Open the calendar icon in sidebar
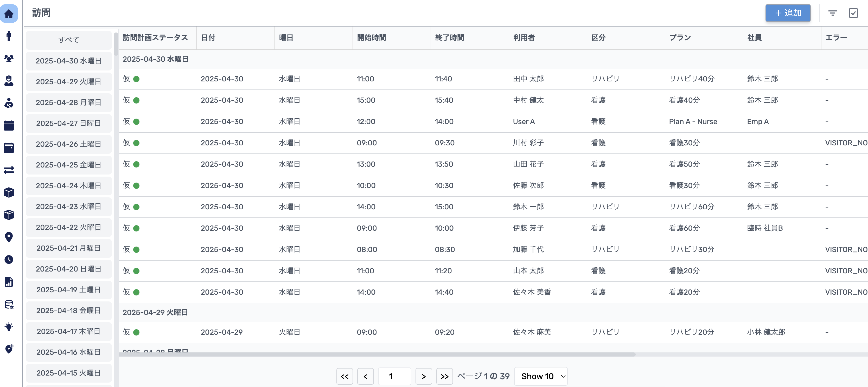The width and height of the screenshot is (868, 387). [x=9, y=125]
